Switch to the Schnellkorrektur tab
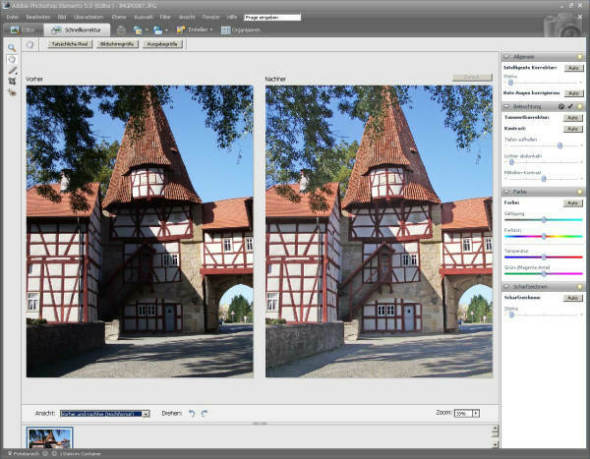 tap(77, 30)
